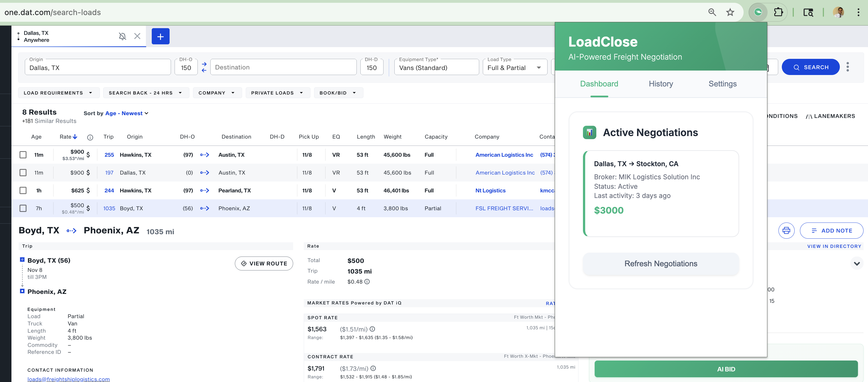
Task: Switch to the History tab in LoadClose
Action: (660, 84)
